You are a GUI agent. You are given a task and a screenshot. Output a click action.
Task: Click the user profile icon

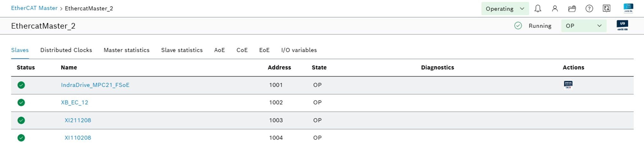pyautogui.click(x=555, y=9)
